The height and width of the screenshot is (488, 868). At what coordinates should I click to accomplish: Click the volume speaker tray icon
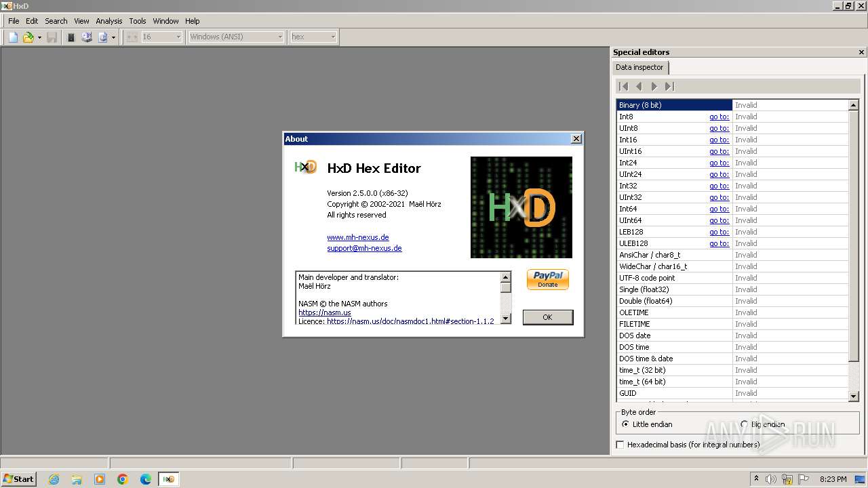click(771, 479)
